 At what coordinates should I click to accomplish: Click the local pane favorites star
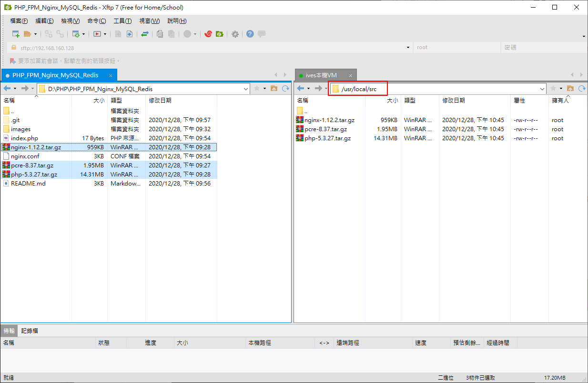point(257,88)
